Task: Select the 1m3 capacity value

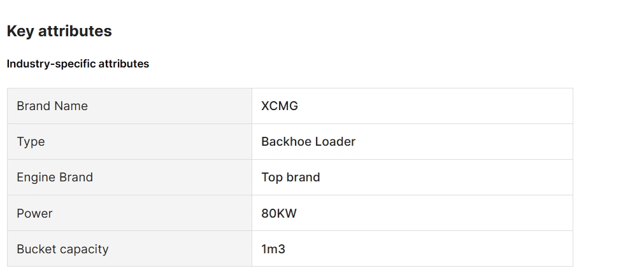Action: click(x=273, y=249)
